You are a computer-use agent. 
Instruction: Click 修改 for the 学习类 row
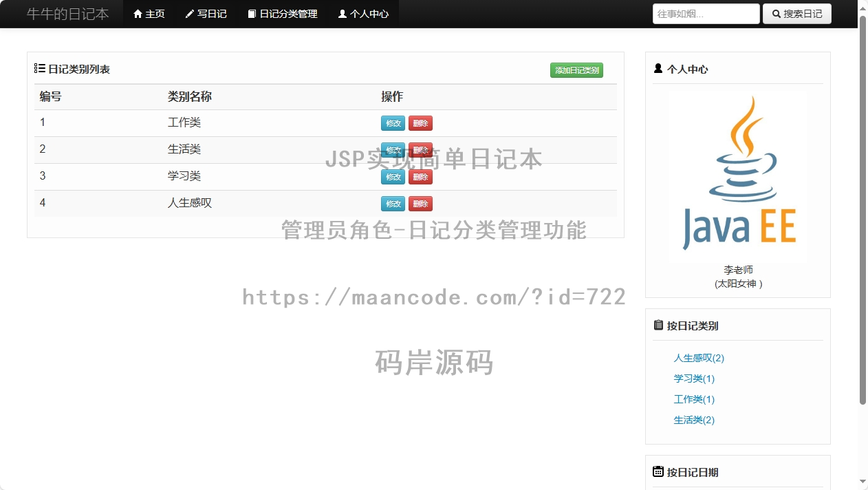(x=393, y=177)
